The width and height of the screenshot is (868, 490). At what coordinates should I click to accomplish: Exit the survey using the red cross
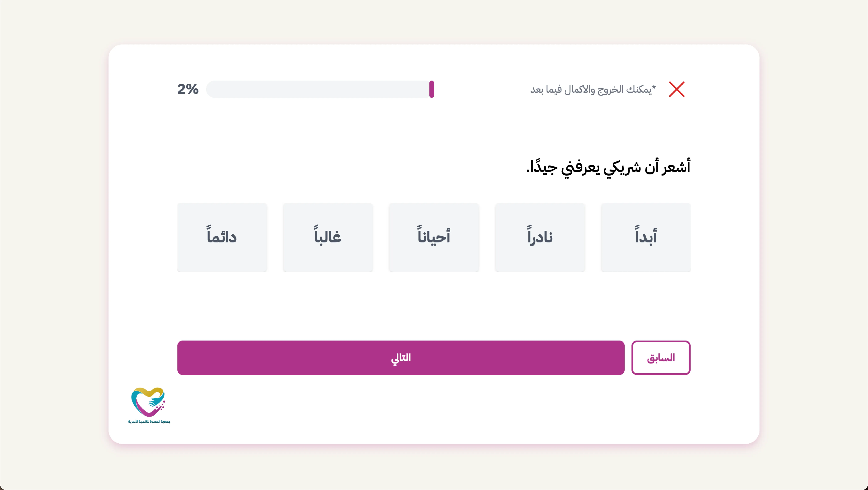pos(677,89)
